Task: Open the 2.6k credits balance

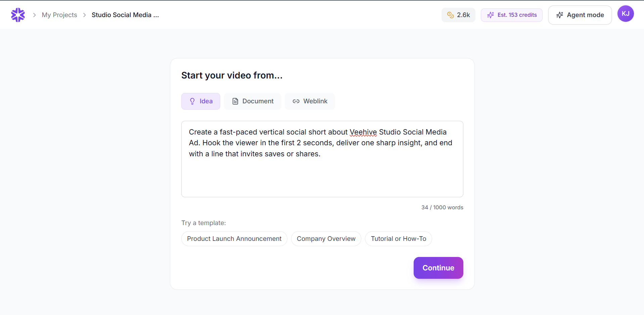Action: 458,15
